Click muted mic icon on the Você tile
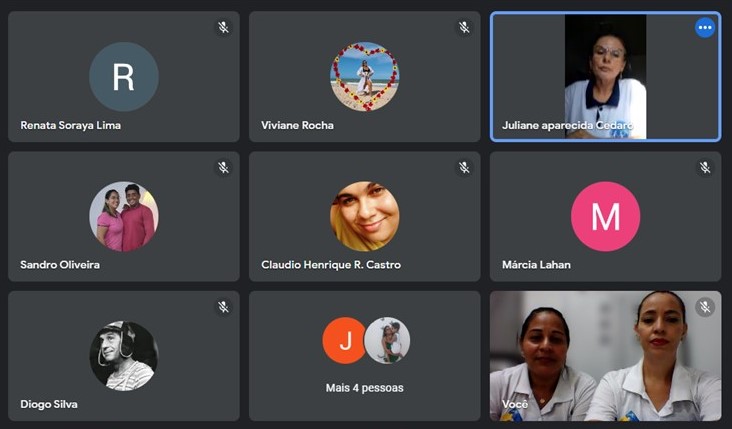 click(705, 307)
